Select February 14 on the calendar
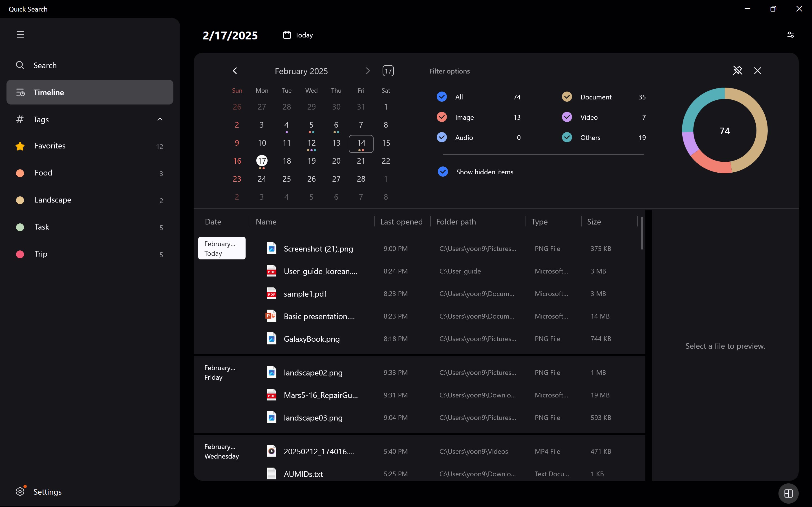This screenshot has width=812, height=507. click(361, 143)
